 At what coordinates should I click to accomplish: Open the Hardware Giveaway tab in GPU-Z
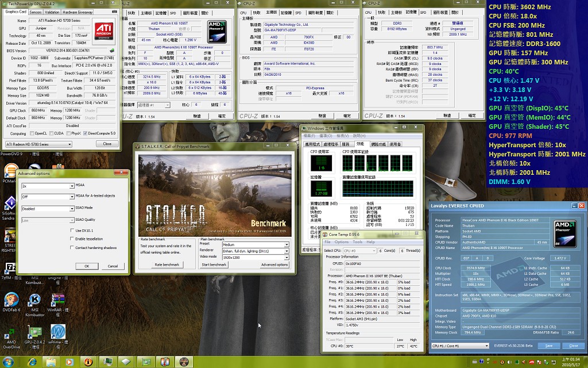click(78, 12)
